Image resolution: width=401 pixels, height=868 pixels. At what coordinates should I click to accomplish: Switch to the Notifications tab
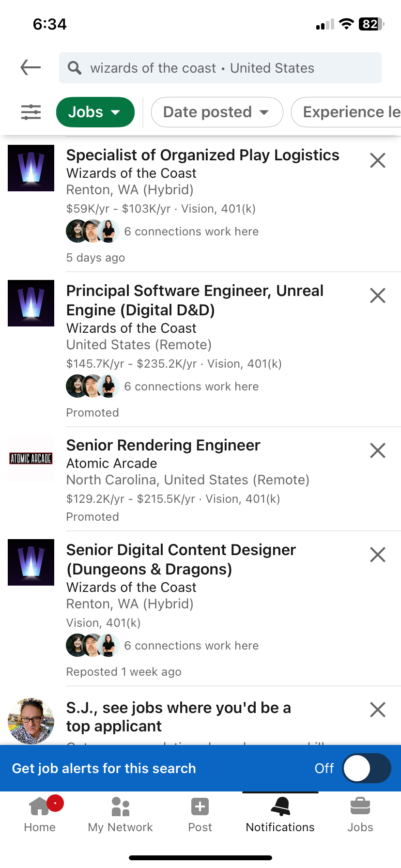(280, 813)
